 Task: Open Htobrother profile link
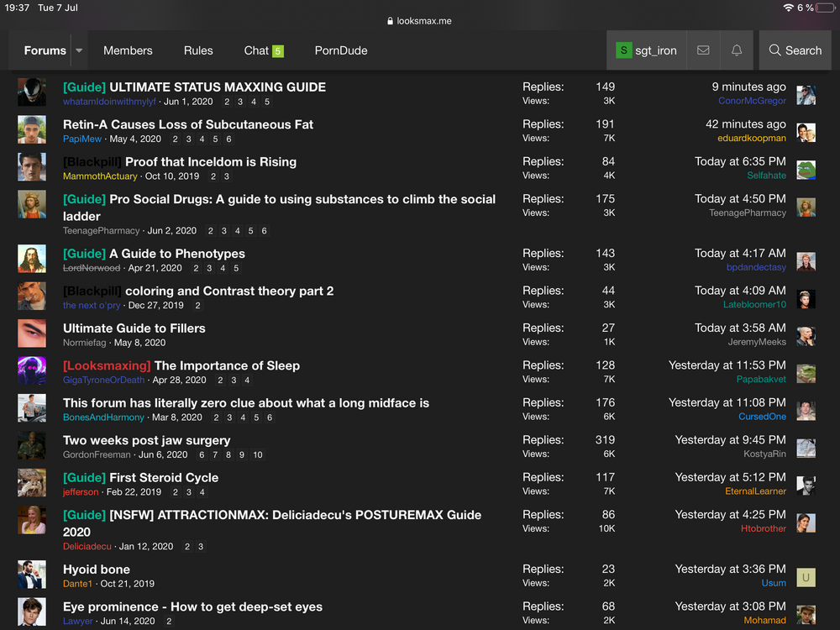click(764, 528)
